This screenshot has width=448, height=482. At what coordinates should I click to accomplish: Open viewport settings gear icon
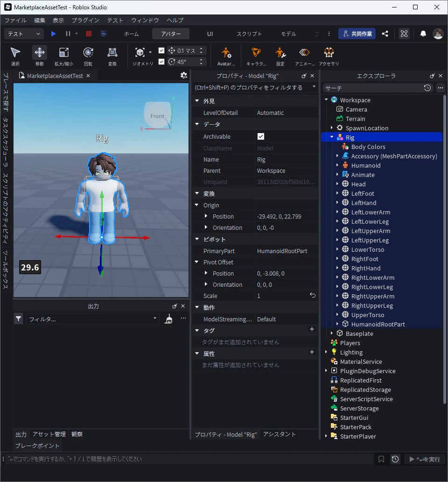coord(183,75)
